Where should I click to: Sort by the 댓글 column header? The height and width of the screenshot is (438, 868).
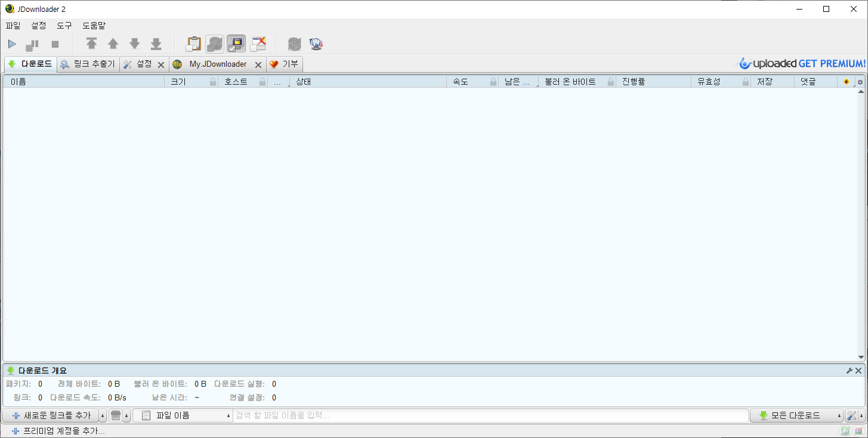click(x=816, y=82)
